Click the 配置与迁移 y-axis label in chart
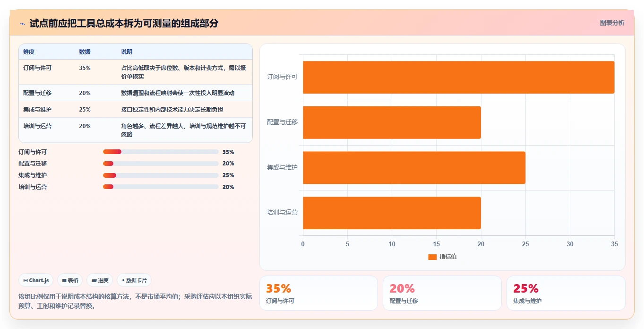This screenshot has width=644, height=329. (x=282, y=122)
